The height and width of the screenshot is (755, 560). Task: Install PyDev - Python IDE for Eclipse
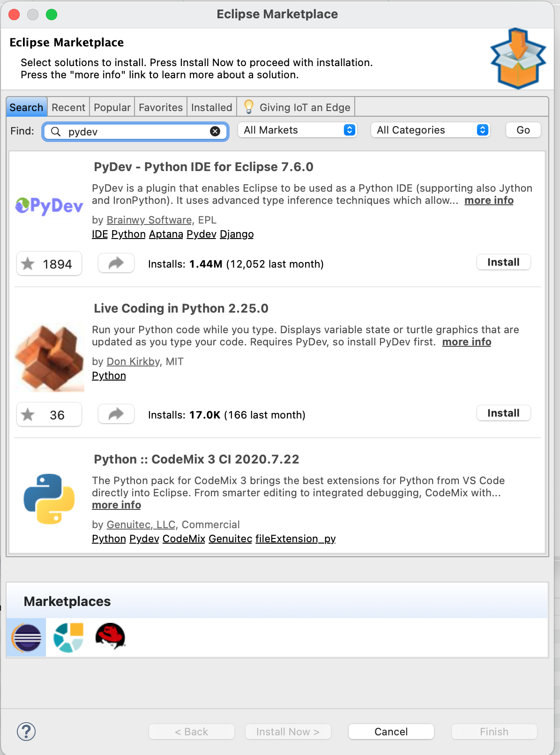pyautogui.click(x=503, y=262)
